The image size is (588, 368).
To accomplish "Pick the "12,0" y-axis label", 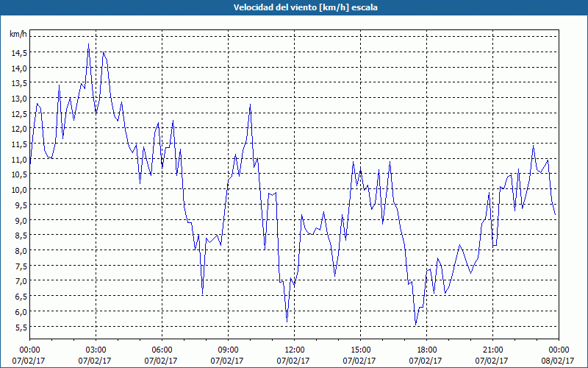I will (x=19, y=129).
